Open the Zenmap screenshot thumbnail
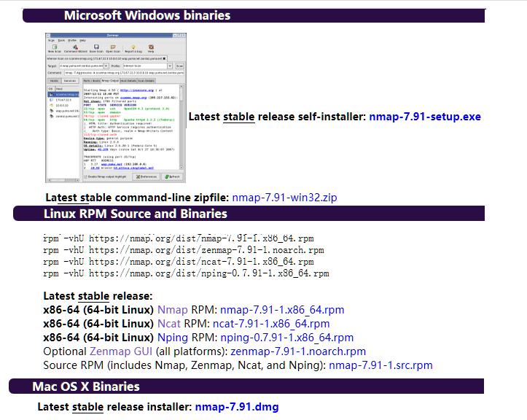The width and height of the screenshot is (527, 420). (116, 108)
